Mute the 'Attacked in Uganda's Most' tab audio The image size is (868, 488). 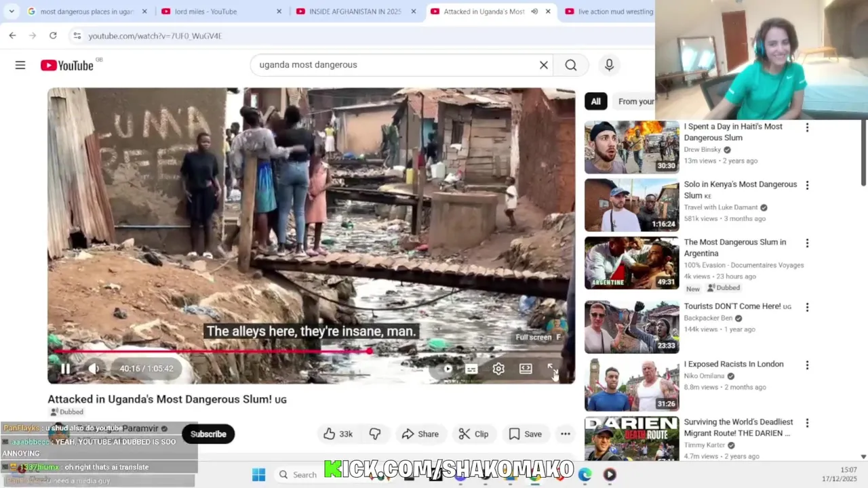pyautogui.click(x=534, y=12)
